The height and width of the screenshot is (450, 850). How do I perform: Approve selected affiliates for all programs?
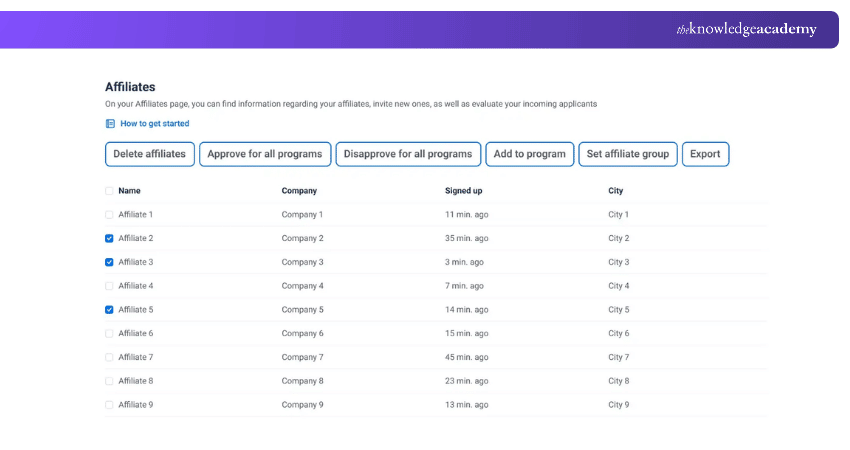coord(265,154)
